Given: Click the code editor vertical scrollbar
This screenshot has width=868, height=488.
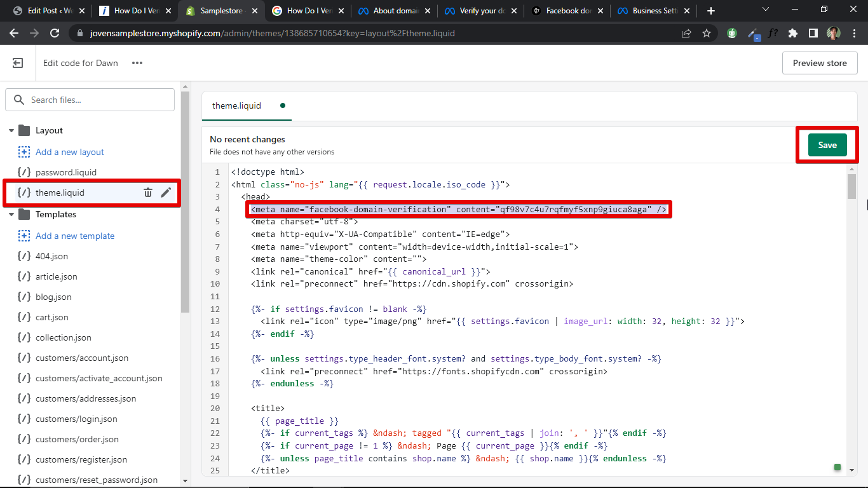Looking at the screenshot, I should tap(851, 186).
